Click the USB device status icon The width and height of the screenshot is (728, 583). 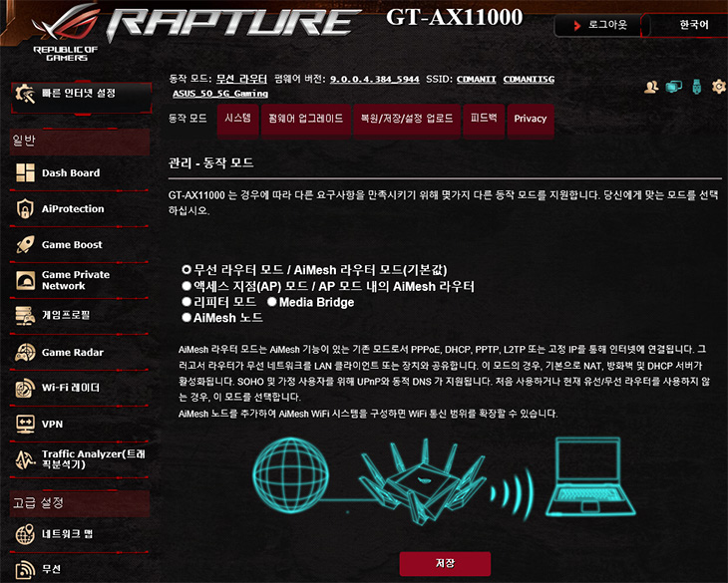coord(696,87)
